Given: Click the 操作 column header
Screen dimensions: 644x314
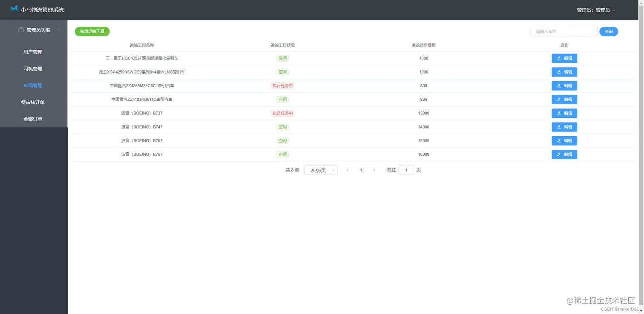Looking at the screenshot, I should point(564,45).
